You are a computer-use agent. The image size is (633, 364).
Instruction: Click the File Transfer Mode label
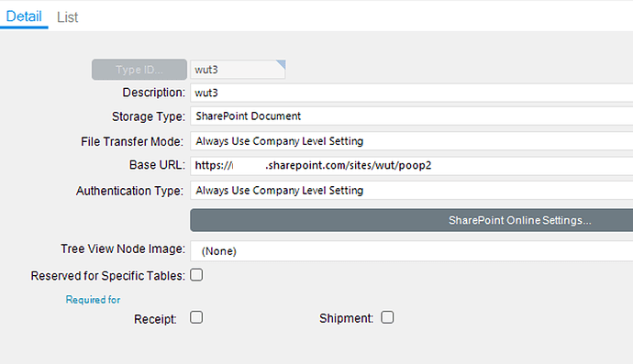(132, 141)
